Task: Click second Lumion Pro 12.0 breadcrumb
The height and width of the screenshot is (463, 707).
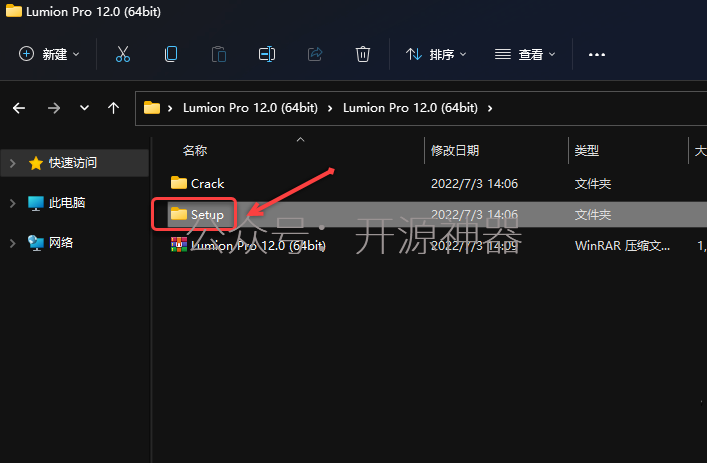Action: 410,108
